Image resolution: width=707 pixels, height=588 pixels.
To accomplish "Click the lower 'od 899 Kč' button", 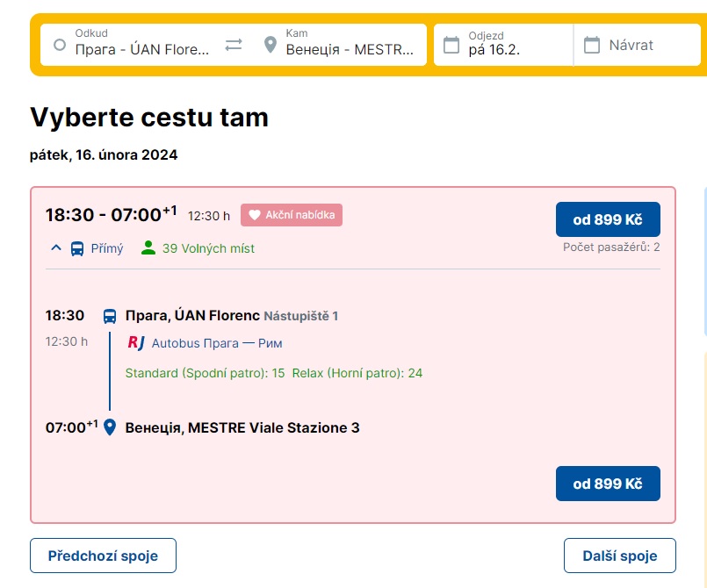I will (x=608, y=484).
